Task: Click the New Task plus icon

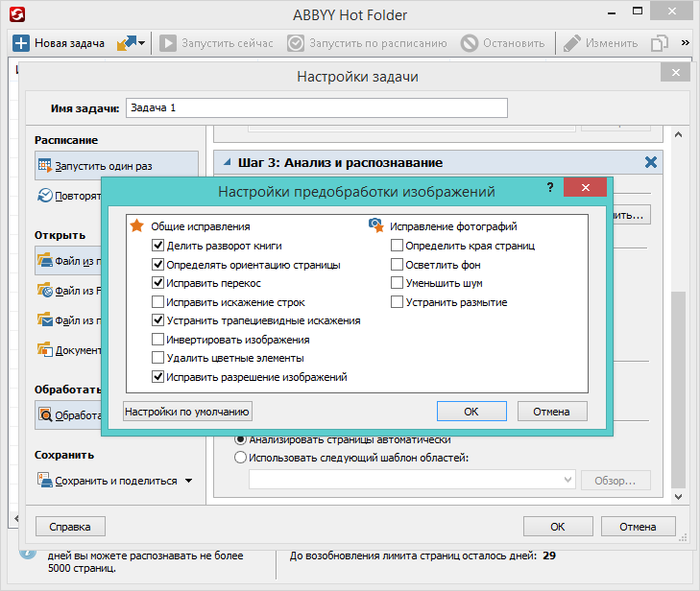Action: (x=20, y=43)
